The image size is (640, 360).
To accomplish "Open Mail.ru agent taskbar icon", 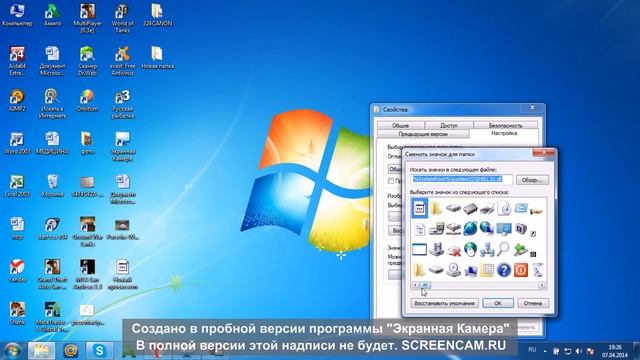I will [x=70, y=350].
